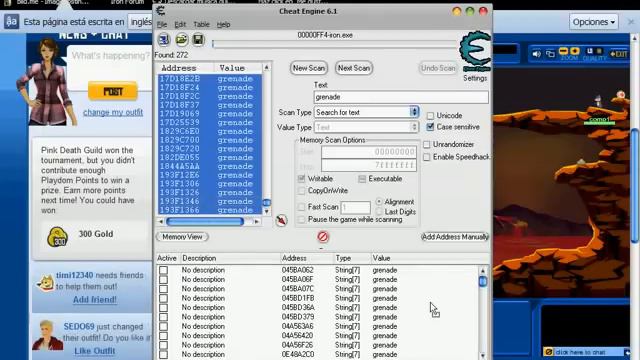The height and width of the screenshot is (360, 640).
Task: Click the Cheat Engine logo
Action: 475,51
